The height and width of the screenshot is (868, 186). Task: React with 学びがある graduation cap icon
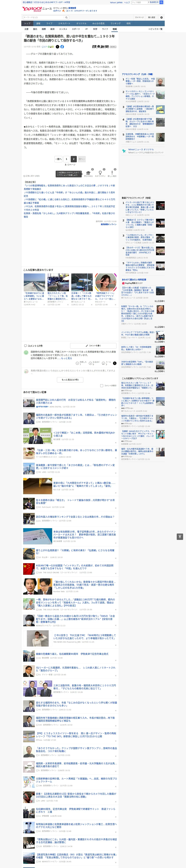point(89,173)
